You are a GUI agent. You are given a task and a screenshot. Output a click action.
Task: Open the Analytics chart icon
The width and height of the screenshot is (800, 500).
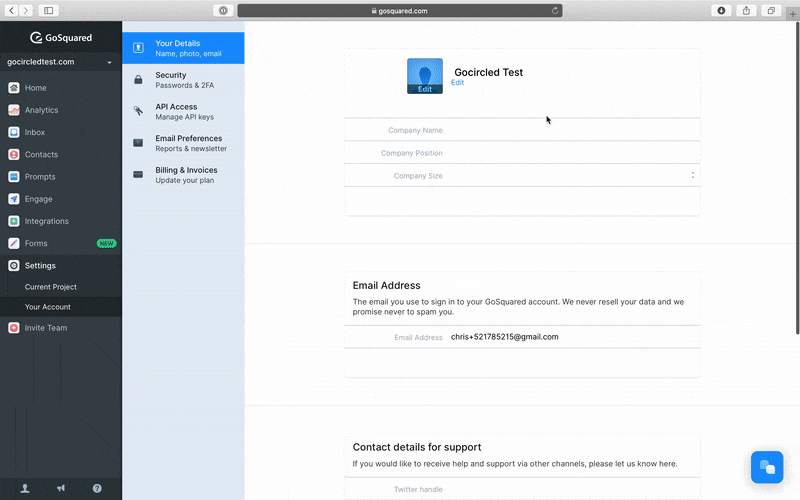pyautogui.click(x=14, y=110)
